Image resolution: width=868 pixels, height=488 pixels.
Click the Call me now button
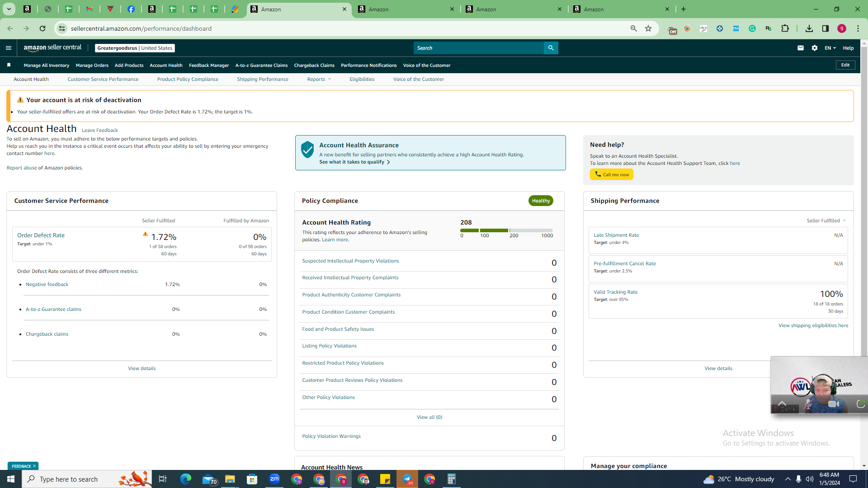point(612,174)
